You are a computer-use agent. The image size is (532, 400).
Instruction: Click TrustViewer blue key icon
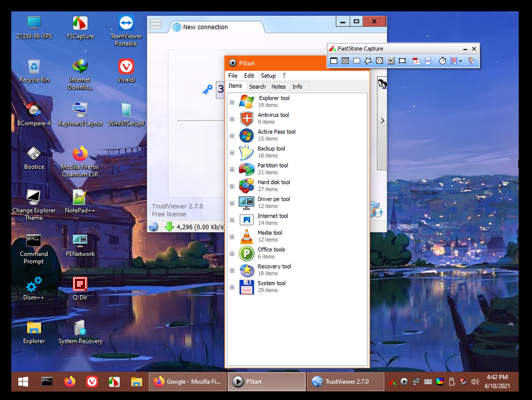pos(207,89)
